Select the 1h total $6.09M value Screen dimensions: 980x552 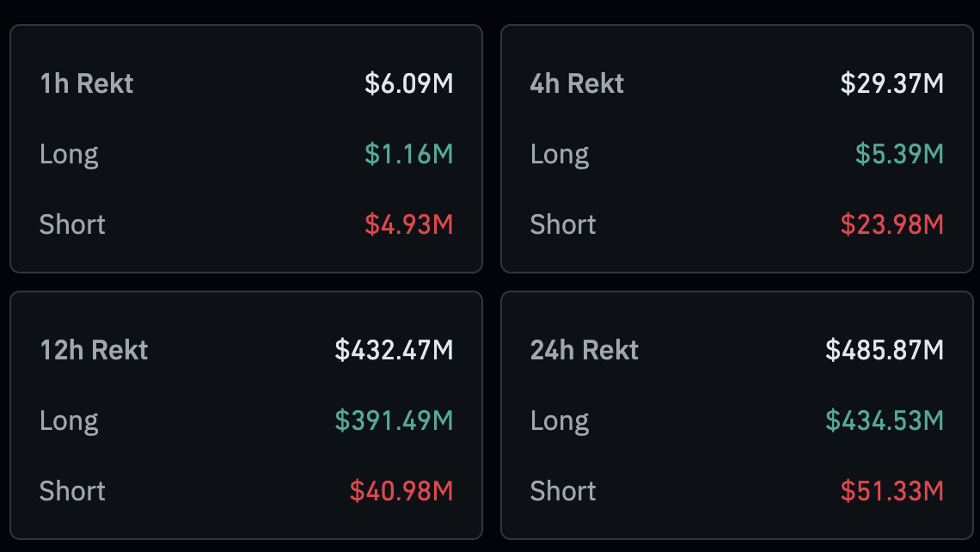point(408,83)
